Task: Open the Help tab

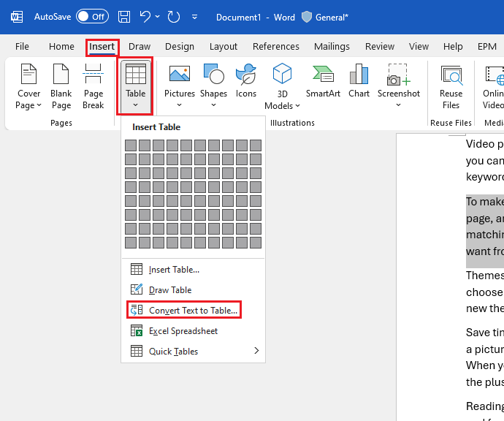Action: (x=453, y=47)
